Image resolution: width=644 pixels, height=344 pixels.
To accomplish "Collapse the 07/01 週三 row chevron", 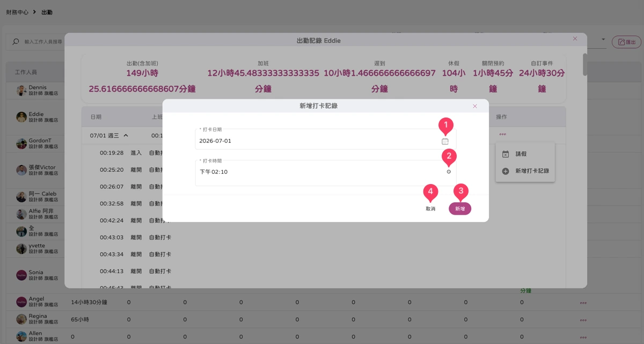I will coord(126,136).
